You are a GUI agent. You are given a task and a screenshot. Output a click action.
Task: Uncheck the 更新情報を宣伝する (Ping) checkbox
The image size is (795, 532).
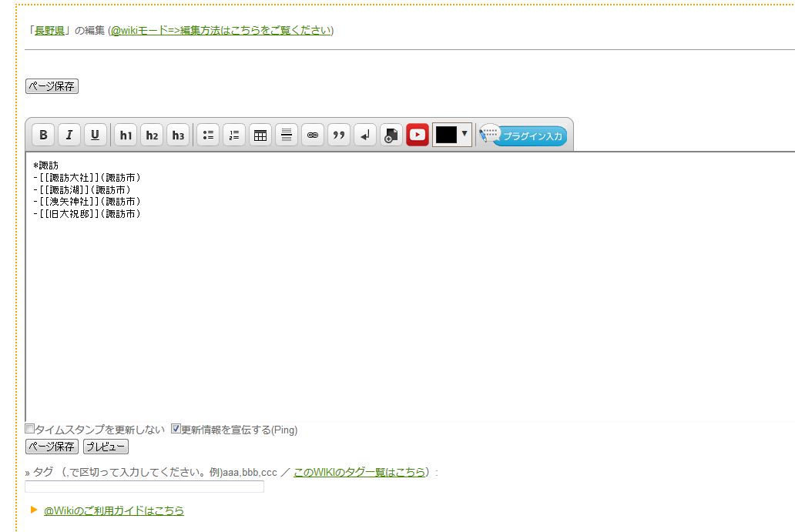coord(176,429)
